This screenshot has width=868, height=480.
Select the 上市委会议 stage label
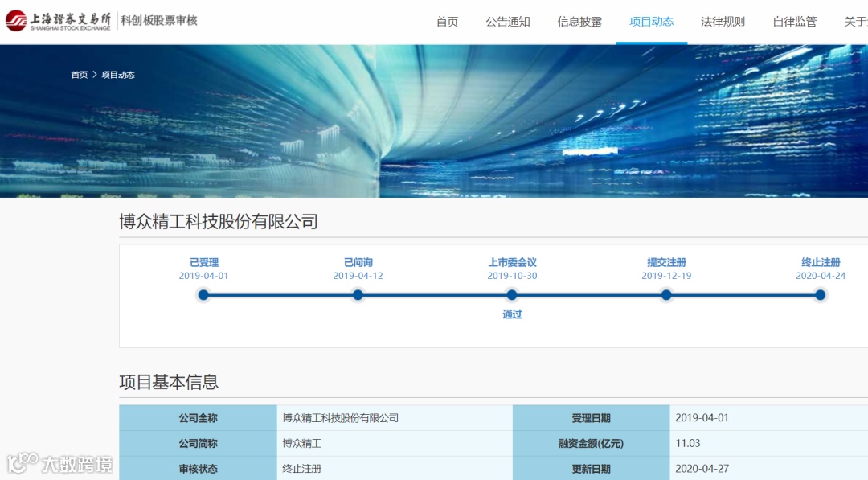512,262
